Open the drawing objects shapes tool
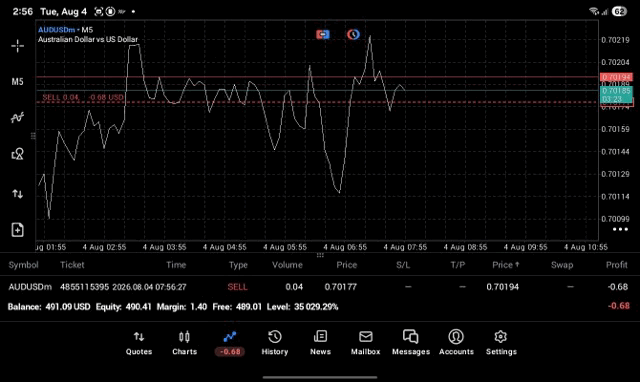 [18, 154]
